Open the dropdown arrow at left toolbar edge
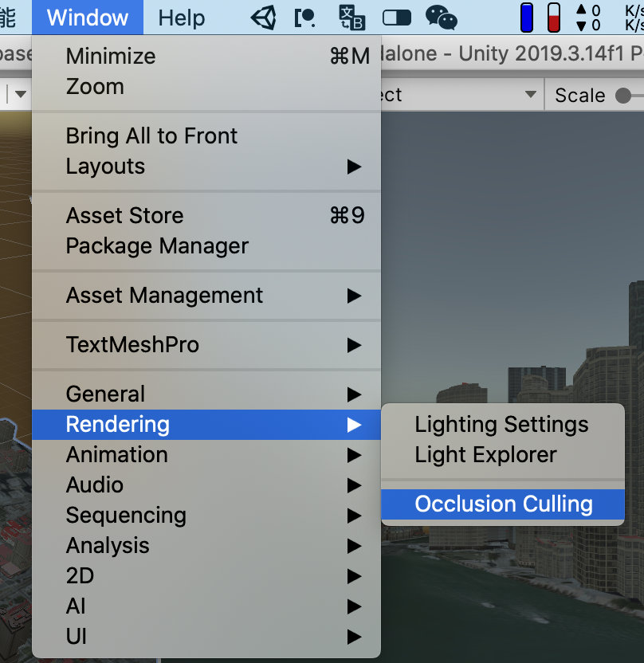644x663 pixels. (x=20, y=94)
